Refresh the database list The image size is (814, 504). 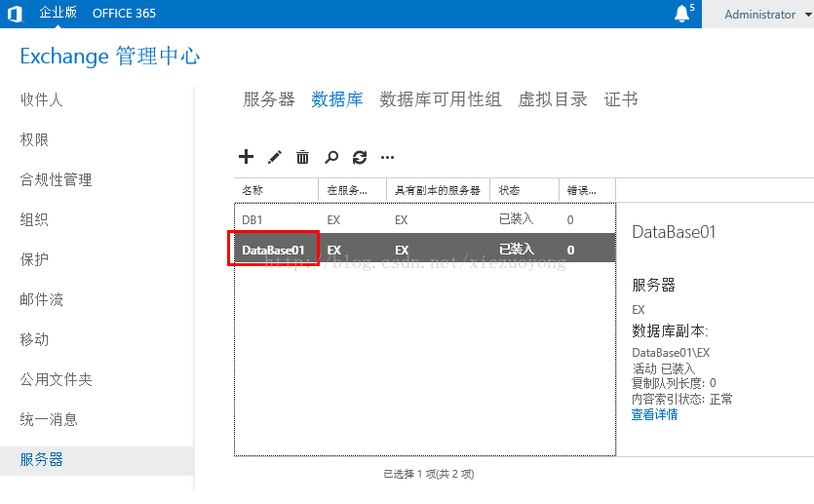(360, 157)
